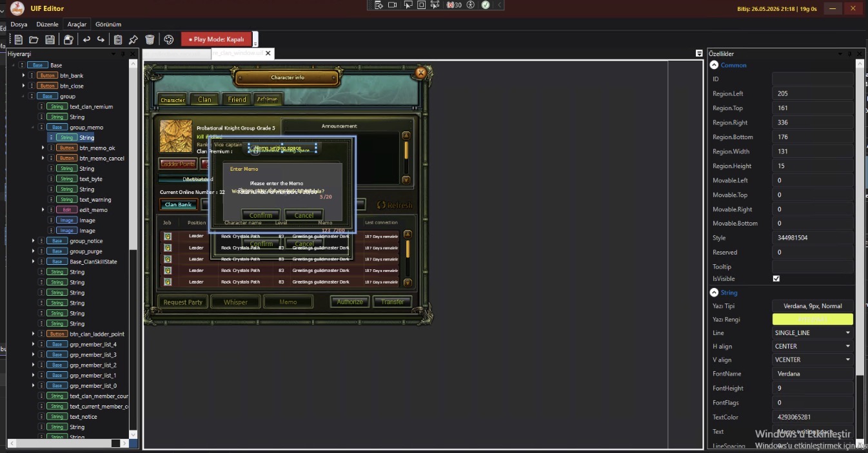The height and width of the screenshot is (453, 868).
Task: Click the yellow Yazı Rengi color swatch
Action: click(813, 319)
